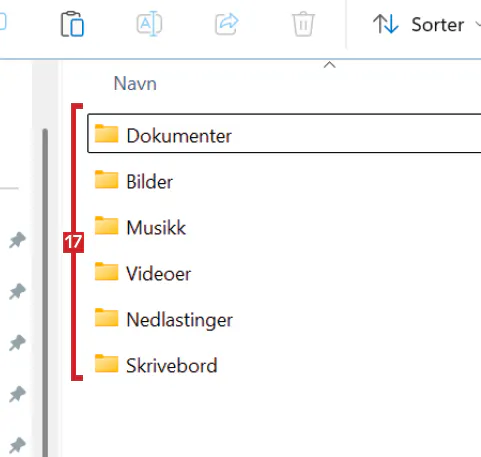Viewport: 481px width, 457px height.
Task: Select the Dokumenter folder name
Action: tap(179, 136)
